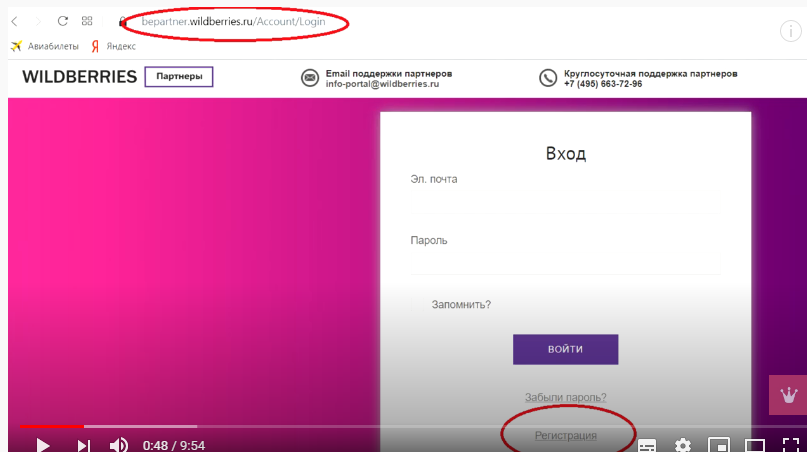This screenshot has height=452, width=807.
Task: Reload the page with refresh icon
Action: [x=62, y=21]
